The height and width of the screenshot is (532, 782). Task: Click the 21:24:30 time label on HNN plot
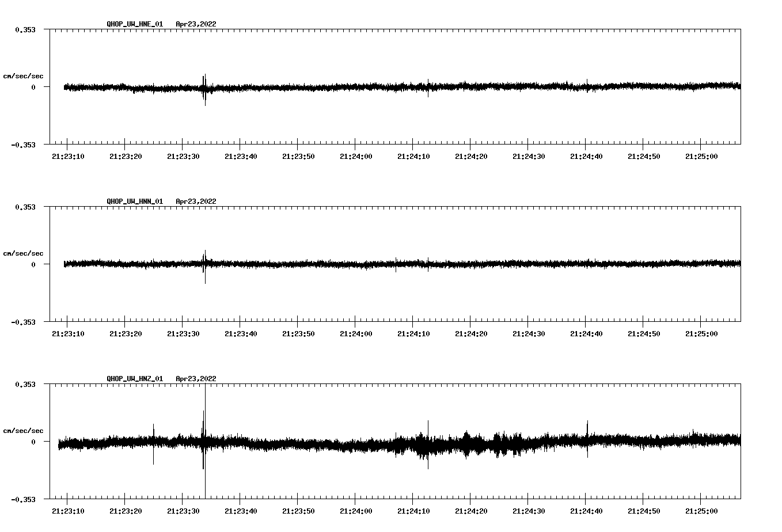(529, 334)
